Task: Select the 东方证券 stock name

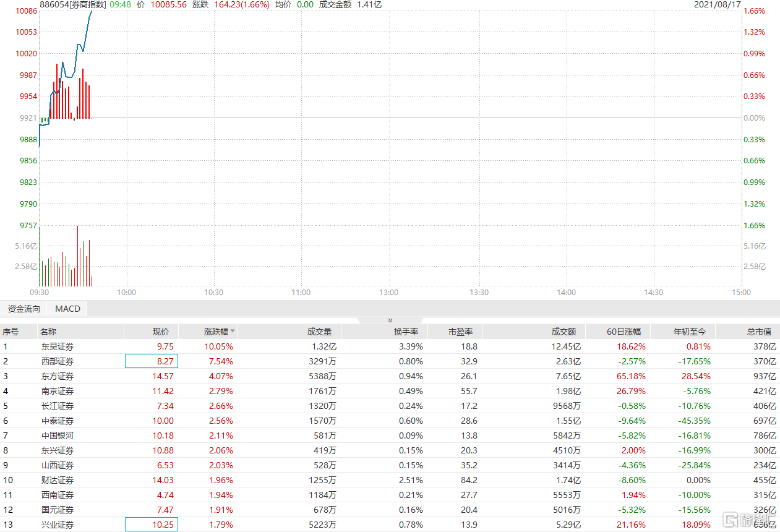Action: [x=58, y=376]
